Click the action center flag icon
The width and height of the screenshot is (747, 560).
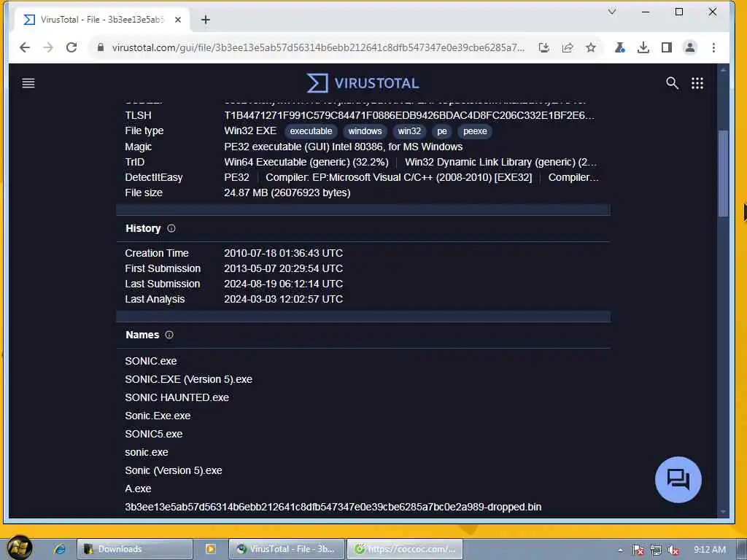(x=638, y=550)
